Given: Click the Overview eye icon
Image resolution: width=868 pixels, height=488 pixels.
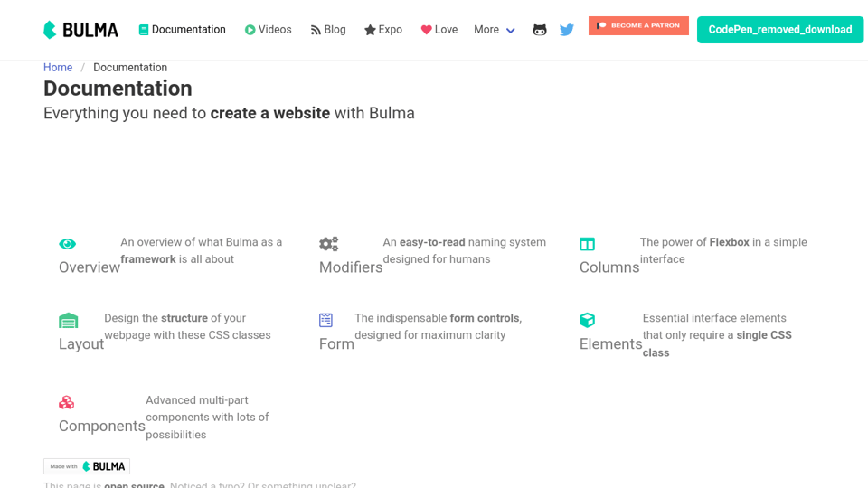Looking at the screenshot, I should click(x=68, y=243).
